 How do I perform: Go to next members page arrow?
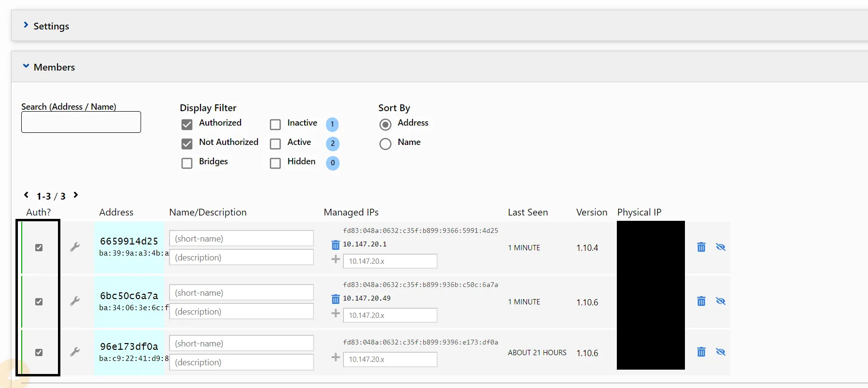(x=75, y=195)
